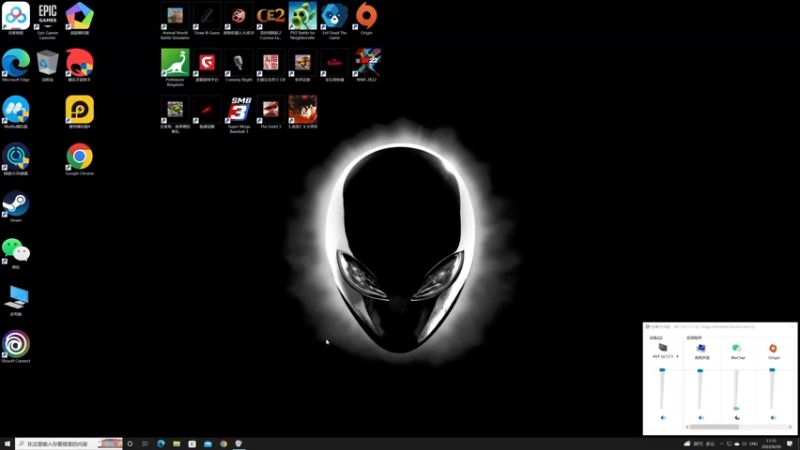
Task: Click the Origin volume slider handle
Action: point(772,370)
